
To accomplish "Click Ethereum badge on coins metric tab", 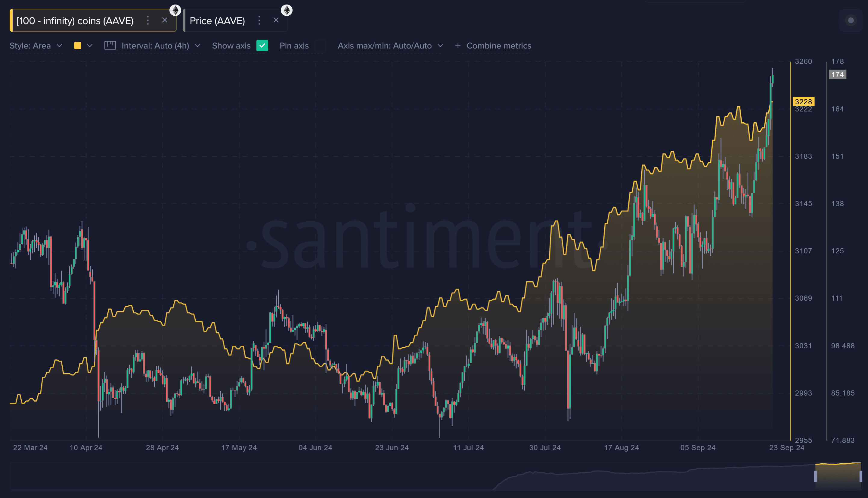I will 175,10.
